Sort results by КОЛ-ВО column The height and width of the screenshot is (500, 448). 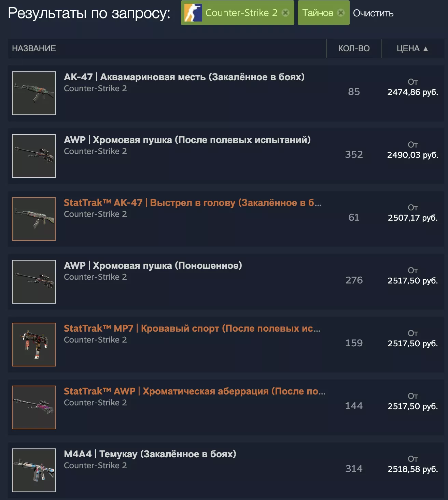pyautogui.click(x=354, y=48)
